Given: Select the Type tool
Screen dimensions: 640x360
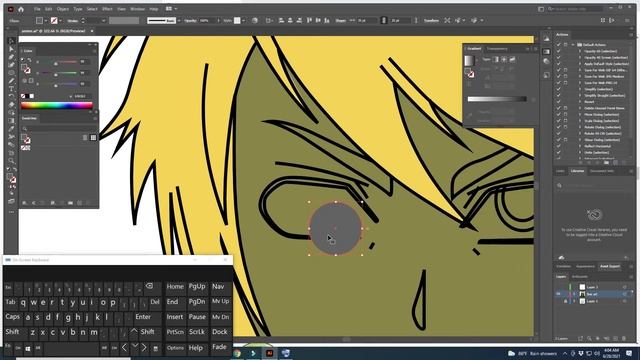Looking at the screenshot, I should (x=11, y=89).
